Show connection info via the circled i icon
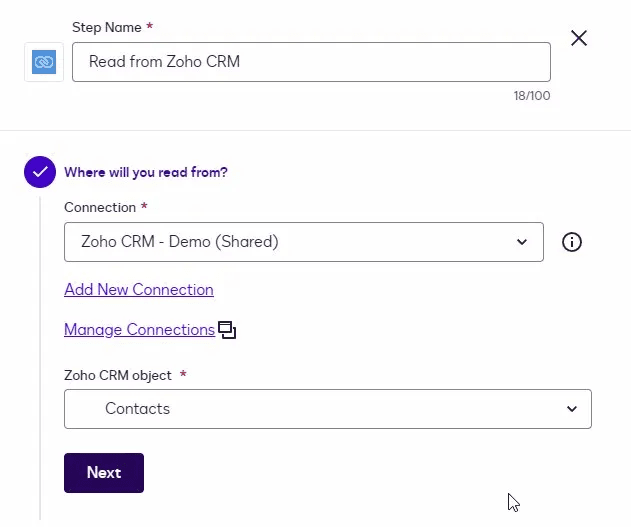 pyautogui.click(x=572, y=242)
